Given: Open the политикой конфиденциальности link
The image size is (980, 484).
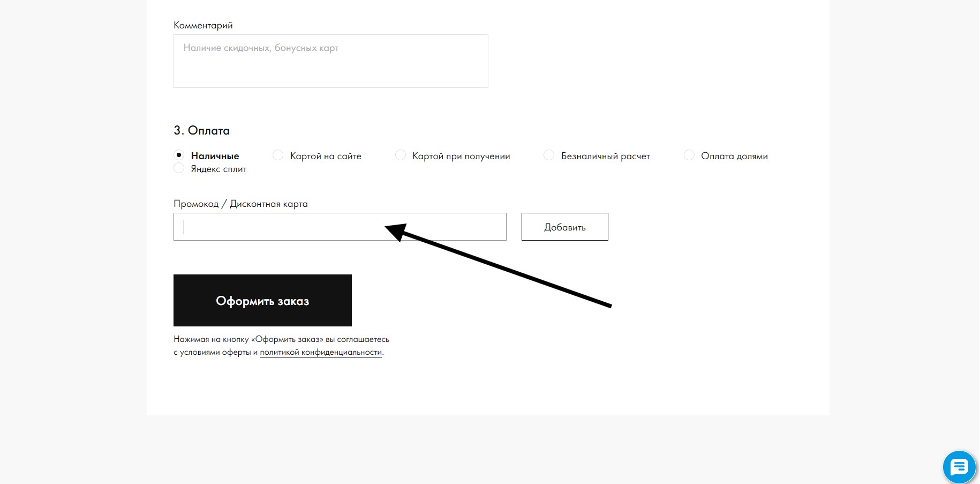Looking at the screenshot, I should [321, 352].
